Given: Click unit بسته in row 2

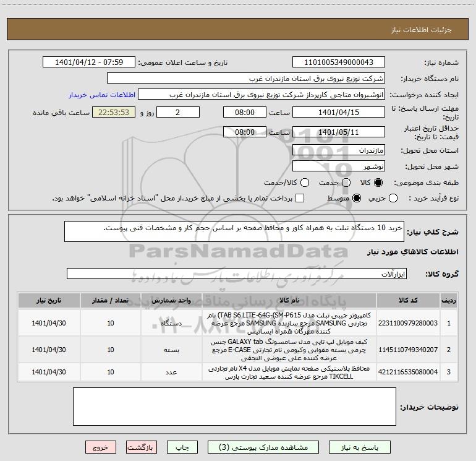Looking at the screenshot, I should coord(171,350).
